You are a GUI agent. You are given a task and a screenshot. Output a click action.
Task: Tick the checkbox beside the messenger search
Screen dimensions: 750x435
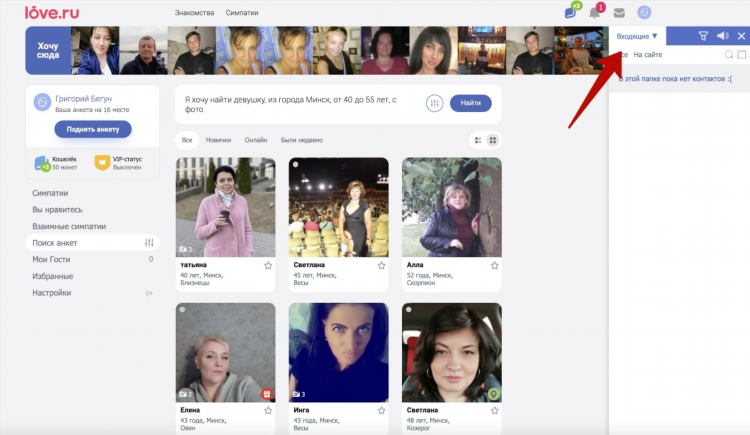click(741, 55)
